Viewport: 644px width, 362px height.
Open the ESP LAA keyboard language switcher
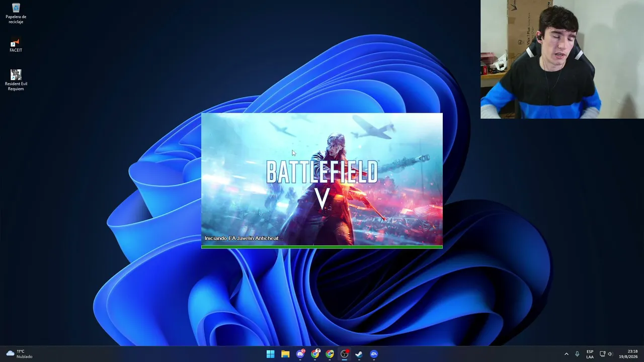590,354
